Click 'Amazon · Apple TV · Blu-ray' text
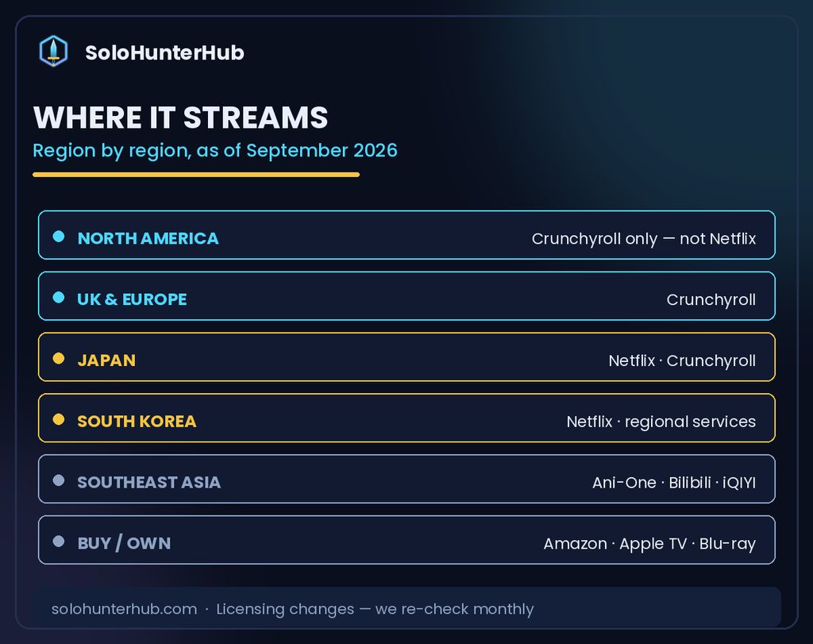 click(649, 544)
